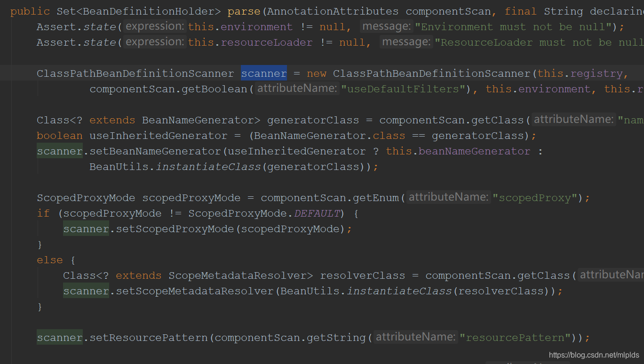Click ScopedProxyMode type at declaration start
The image size is (644, 364).
(x=86, y=198)
